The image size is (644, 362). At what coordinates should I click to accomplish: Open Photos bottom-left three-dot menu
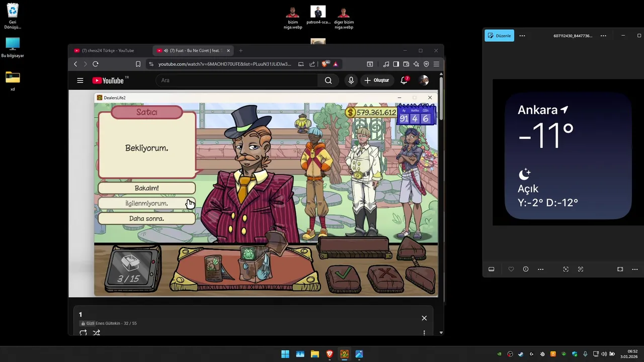(x=540, y=269)
